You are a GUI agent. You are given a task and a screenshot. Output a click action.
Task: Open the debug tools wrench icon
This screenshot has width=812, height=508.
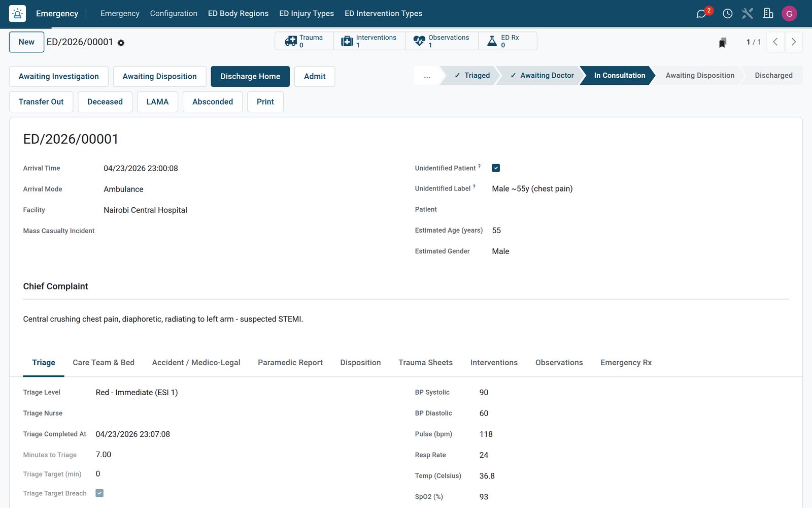(748, 14)
